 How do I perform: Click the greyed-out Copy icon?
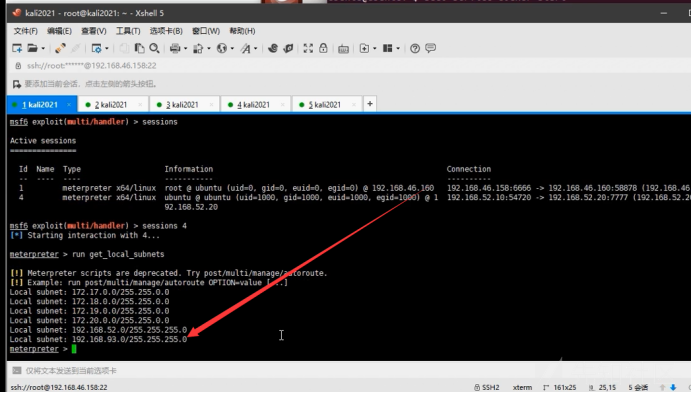tap(124, 48)
